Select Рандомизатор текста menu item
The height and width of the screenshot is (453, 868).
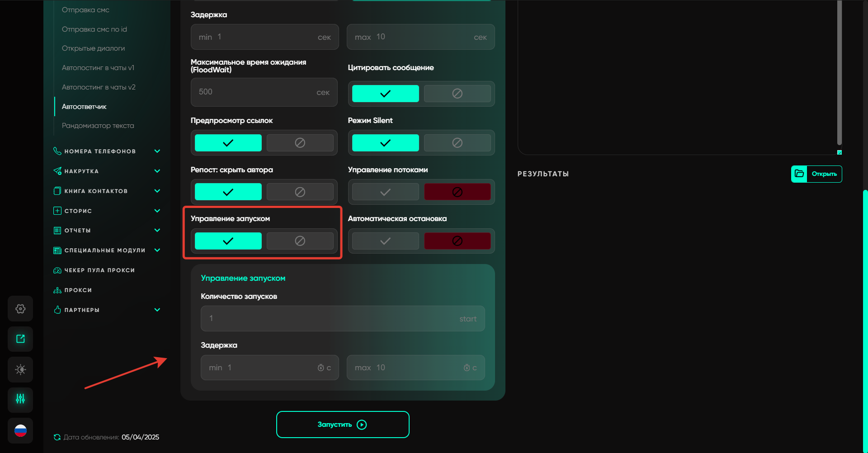pos(98,126)
